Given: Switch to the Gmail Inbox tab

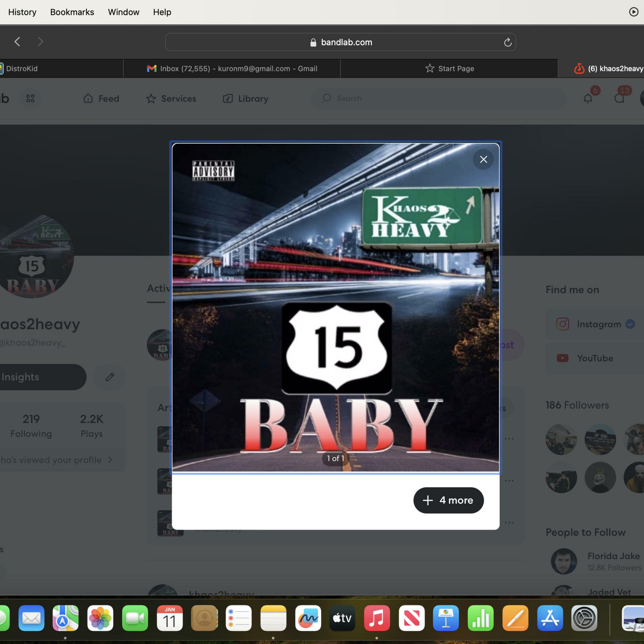Looking at the screenshot, I should tap(232, 69).
